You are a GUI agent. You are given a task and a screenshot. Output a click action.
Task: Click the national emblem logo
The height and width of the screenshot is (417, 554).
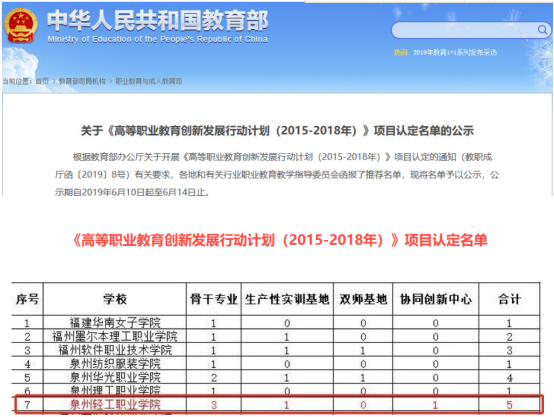[x=20, y=25]
